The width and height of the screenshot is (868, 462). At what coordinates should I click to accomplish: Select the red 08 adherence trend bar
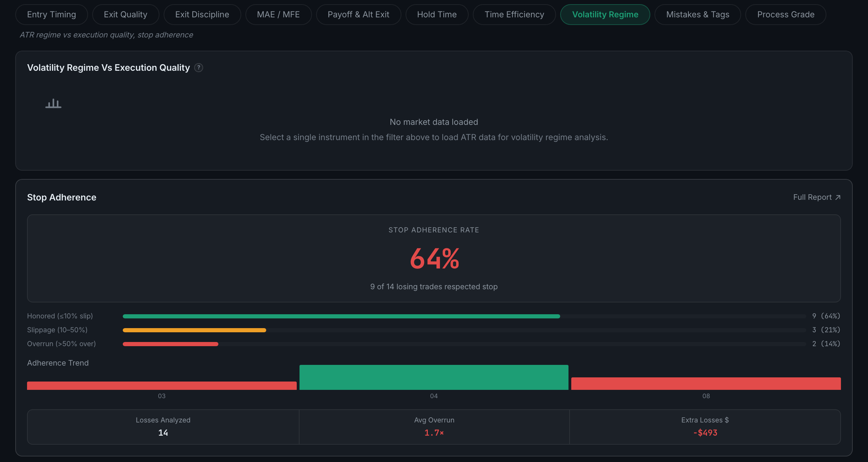706,384
